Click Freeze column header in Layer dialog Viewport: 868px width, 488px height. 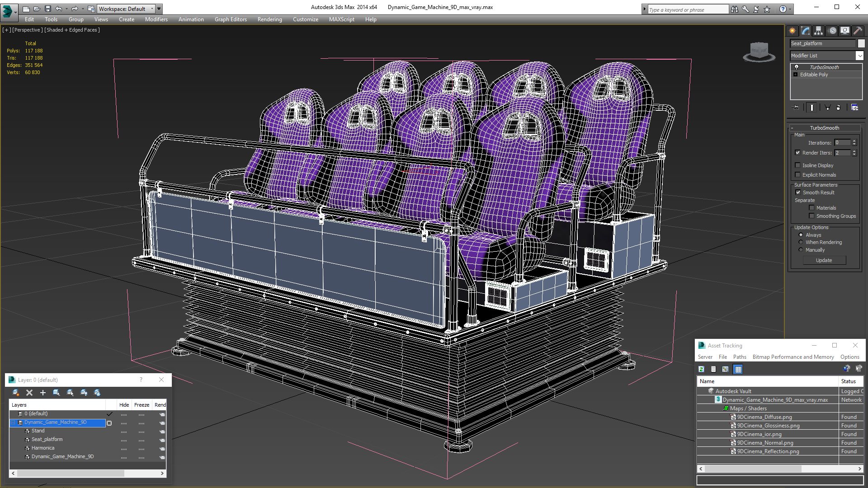tap(142, 405)
